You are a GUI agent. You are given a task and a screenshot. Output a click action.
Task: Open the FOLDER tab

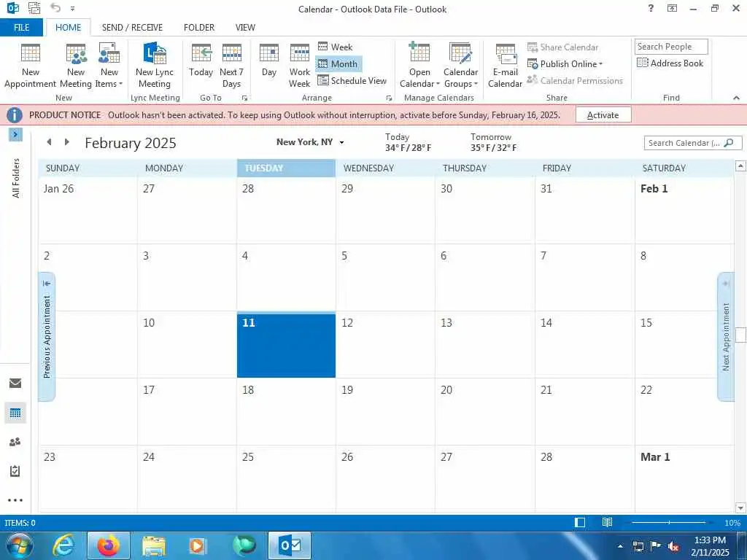(x=198, y=28)
